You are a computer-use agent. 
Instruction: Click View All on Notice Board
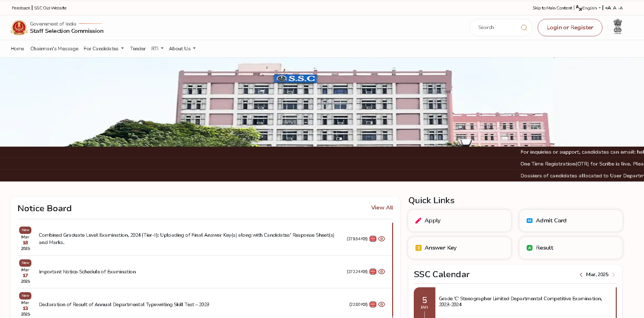[x=382, y=208]
